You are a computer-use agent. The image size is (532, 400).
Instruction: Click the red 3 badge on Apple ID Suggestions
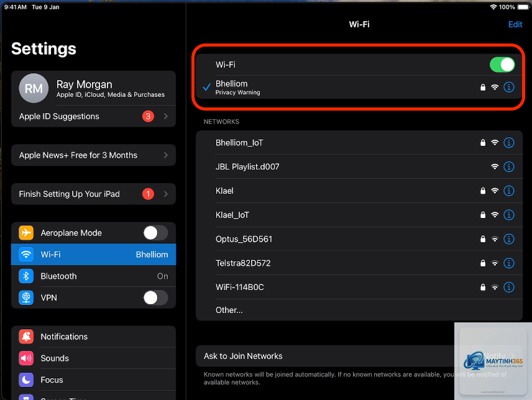pyautogui.click(x=148, y=116)
